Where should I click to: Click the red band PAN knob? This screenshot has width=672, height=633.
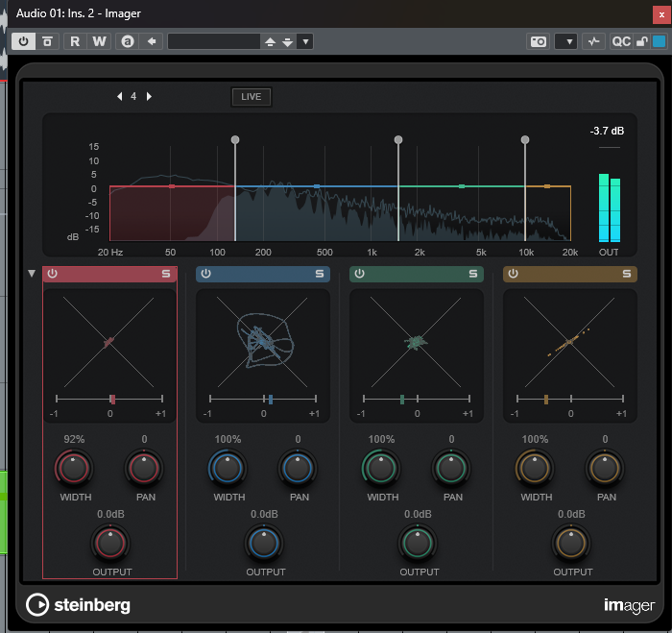(144, 468)
